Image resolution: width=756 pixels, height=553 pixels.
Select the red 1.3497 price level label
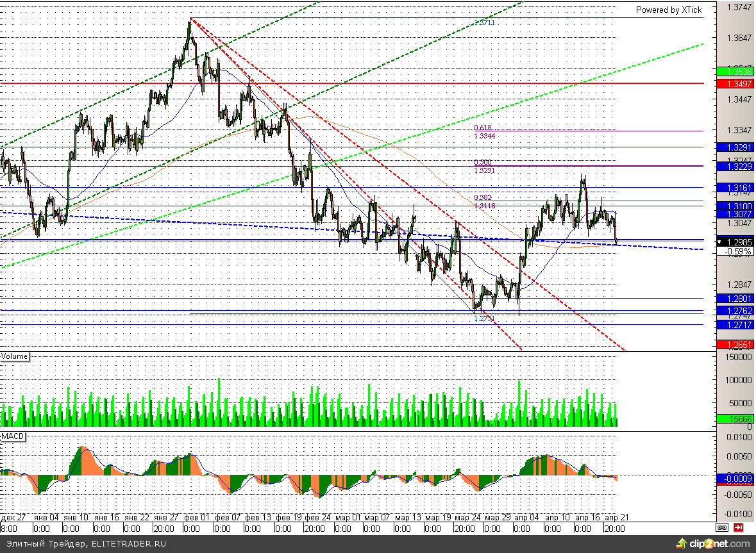point(735,84)
